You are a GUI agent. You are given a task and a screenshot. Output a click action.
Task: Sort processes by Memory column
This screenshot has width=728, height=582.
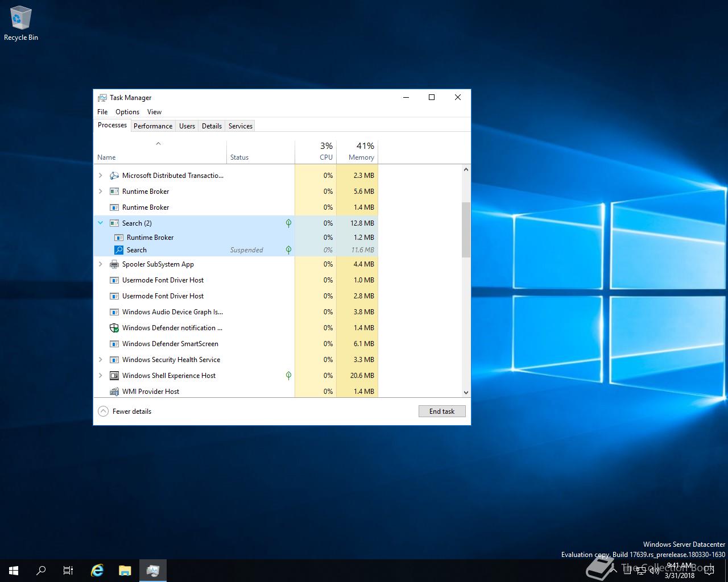point(357,152)
